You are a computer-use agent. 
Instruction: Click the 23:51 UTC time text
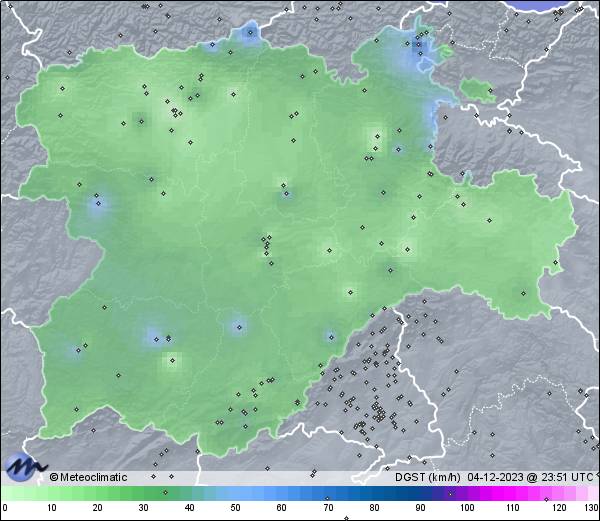click(568, 477)
